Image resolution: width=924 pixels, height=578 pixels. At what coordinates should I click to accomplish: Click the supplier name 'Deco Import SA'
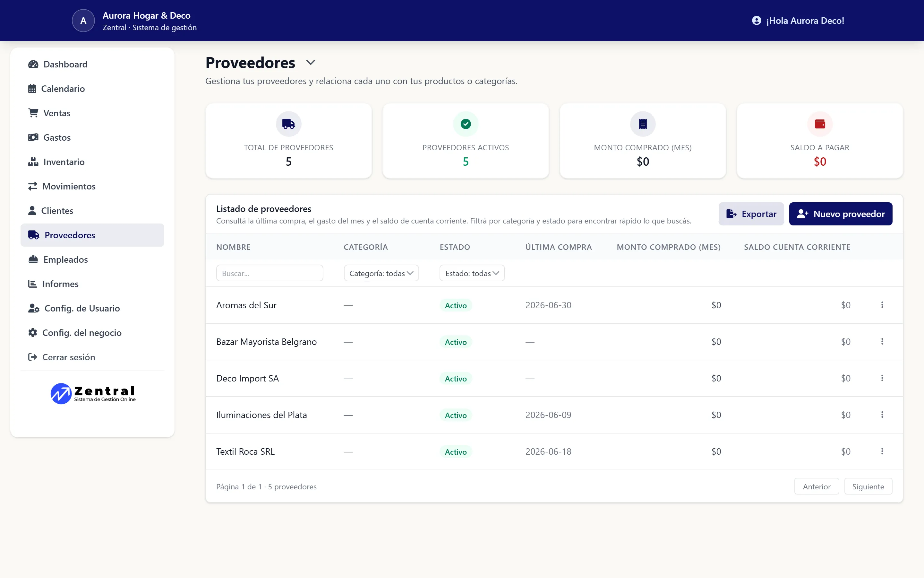(247, 379)
